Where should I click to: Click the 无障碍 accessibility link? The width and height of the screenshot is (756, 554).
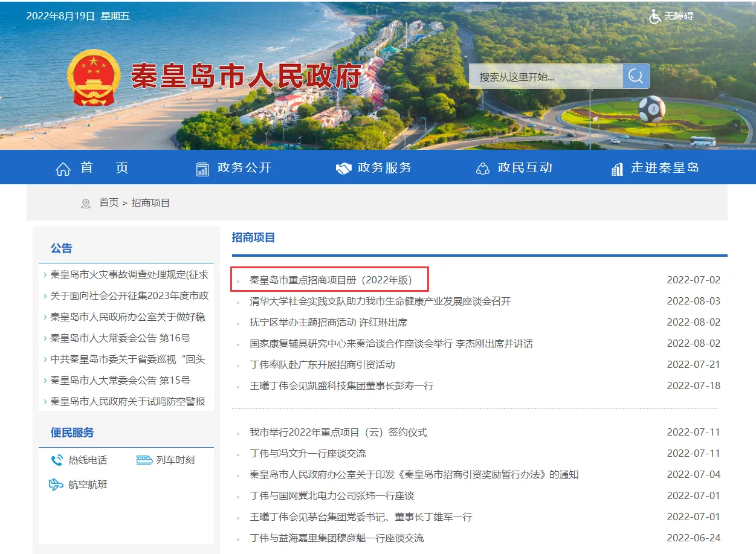pos(679,16)
